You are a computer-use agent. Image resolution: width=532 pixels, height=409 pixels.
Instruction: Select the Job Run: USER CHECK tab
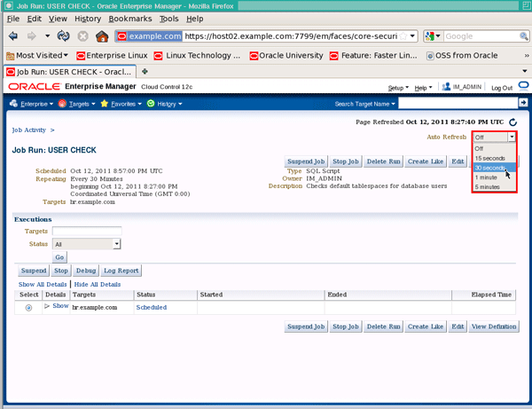[x=70, y=72]
